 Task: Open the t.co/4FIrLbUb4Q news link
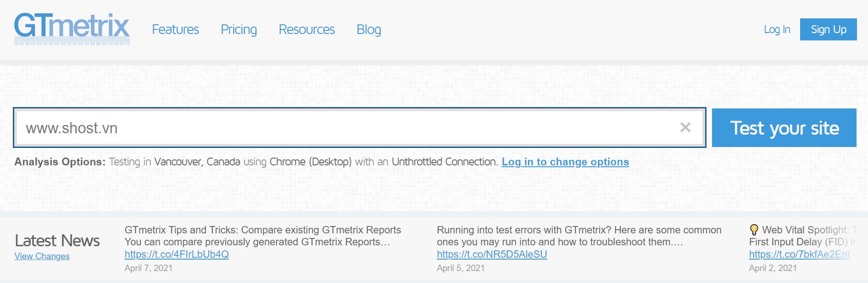(x=177, y=254)
